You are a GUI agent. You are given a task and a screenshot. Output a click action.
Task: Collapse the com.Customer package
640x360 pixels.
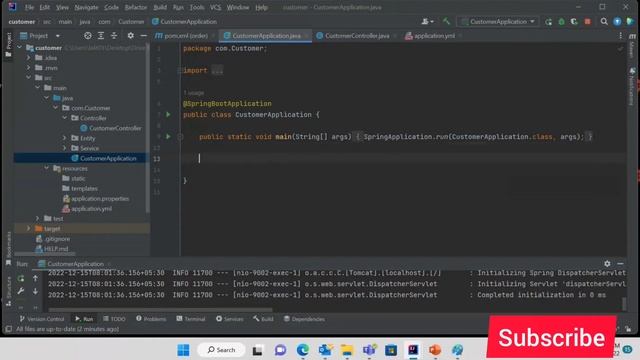pyautogui.click(x=56, y=108)
